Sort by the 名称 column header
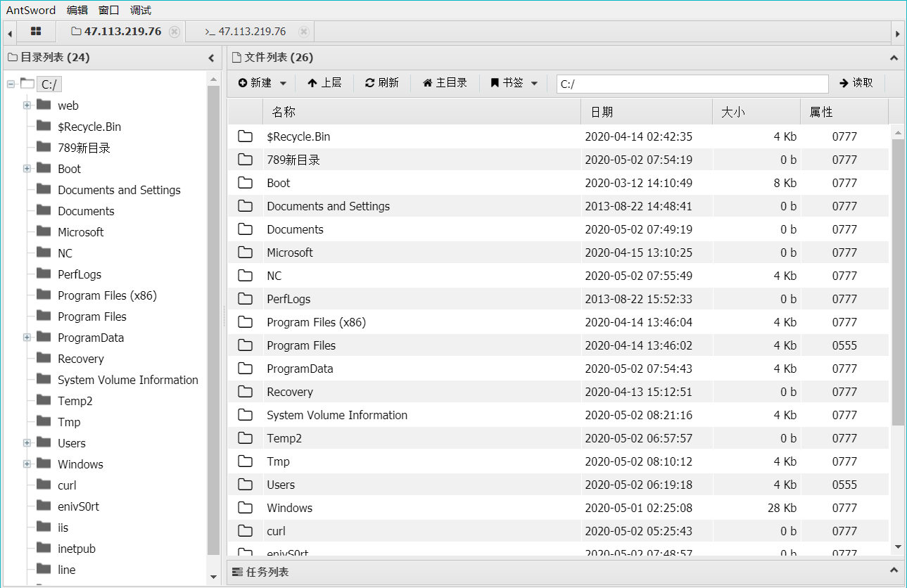Screen dimensions: 907x588 [421, 112]
